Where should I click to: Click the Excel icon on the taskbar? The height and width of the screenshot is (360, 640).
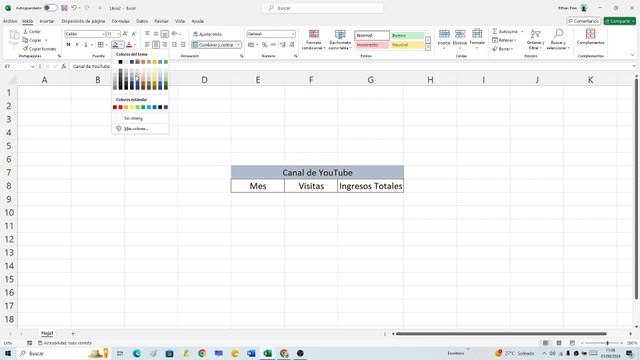point(268,353)
